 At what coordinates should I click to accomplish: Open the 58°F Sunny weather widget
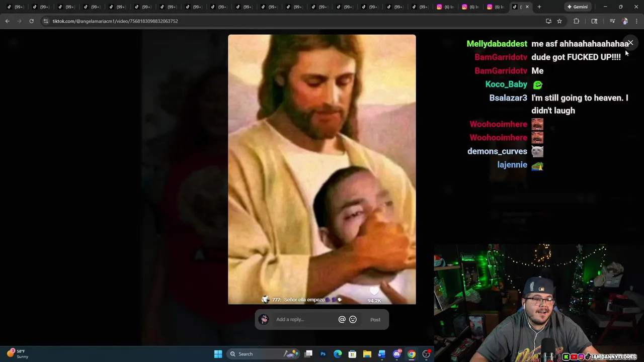pos(18,354)
